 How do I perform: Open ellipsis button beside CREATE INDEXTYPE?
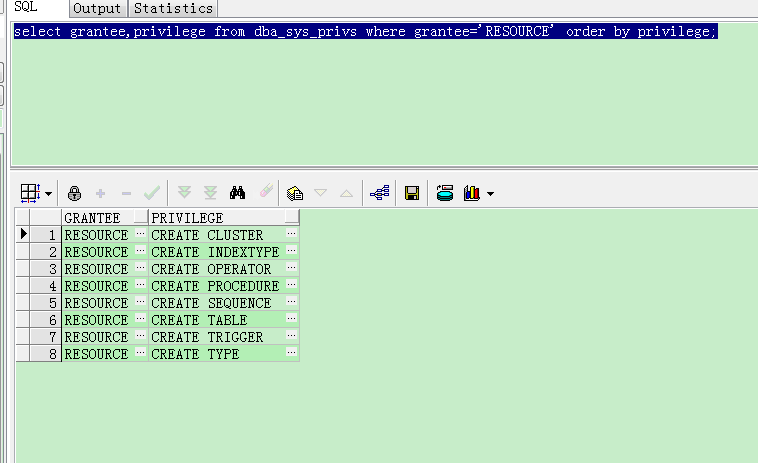(291, 251)
